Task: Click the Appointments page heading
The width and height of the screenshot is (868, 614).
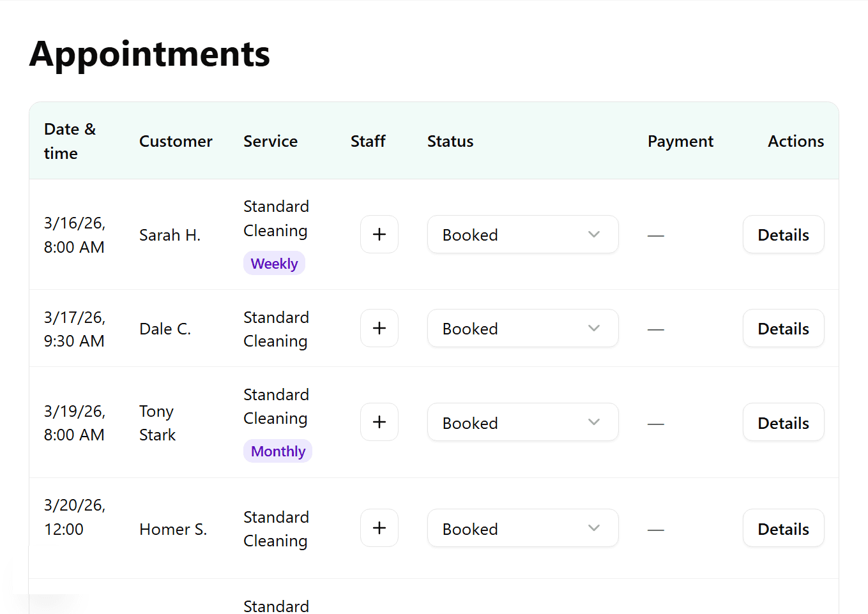Action: [149, 54]
